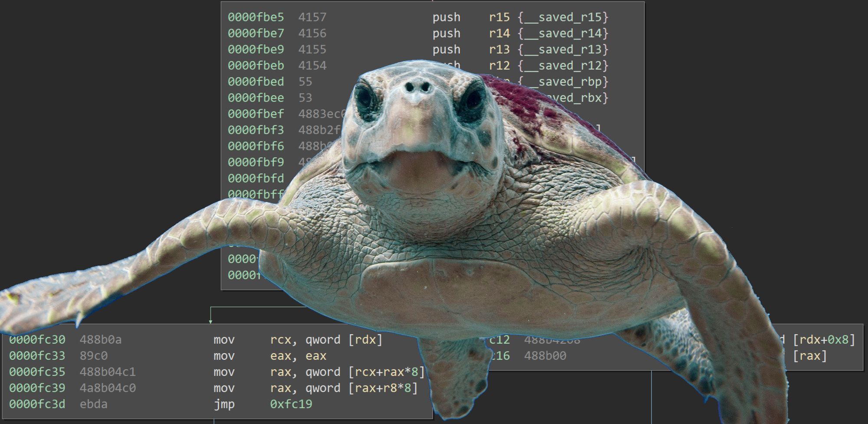Click operand rax, qword [rcx+rax*8]
This screenshot has height=424, width=868.
[x=347, y=372]
